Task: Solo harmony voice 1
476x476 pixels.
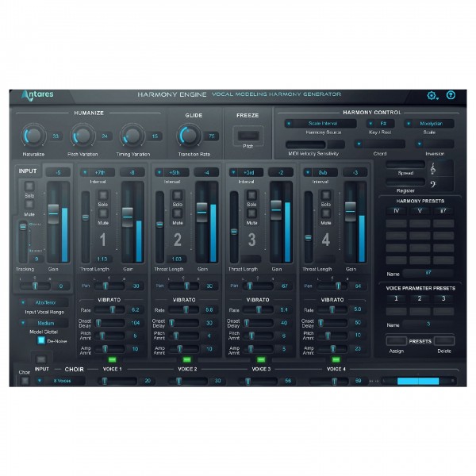Action: click(x=103, y=195)
